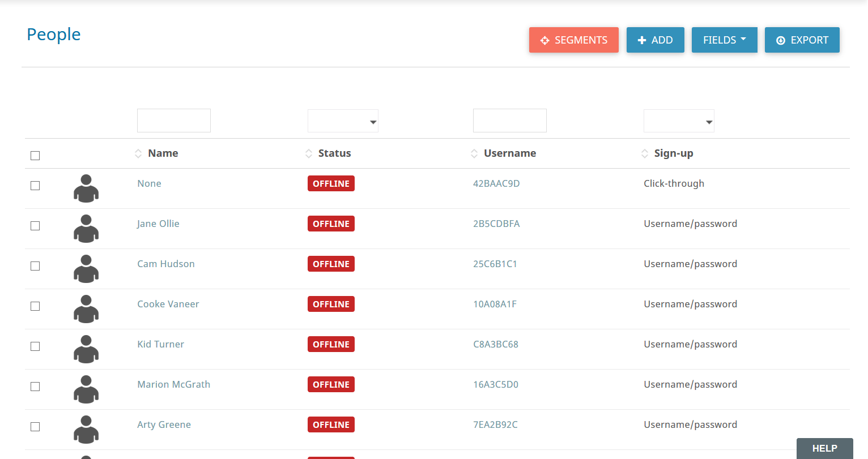
Task: Click username 25C6B1C1
Action: (x=495, y=264)
